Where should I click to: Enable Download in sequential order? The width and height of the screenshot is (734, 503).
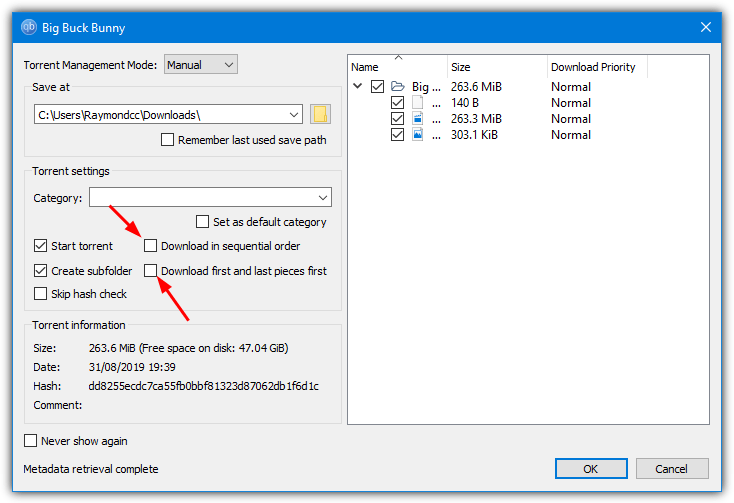pos(150,246)
